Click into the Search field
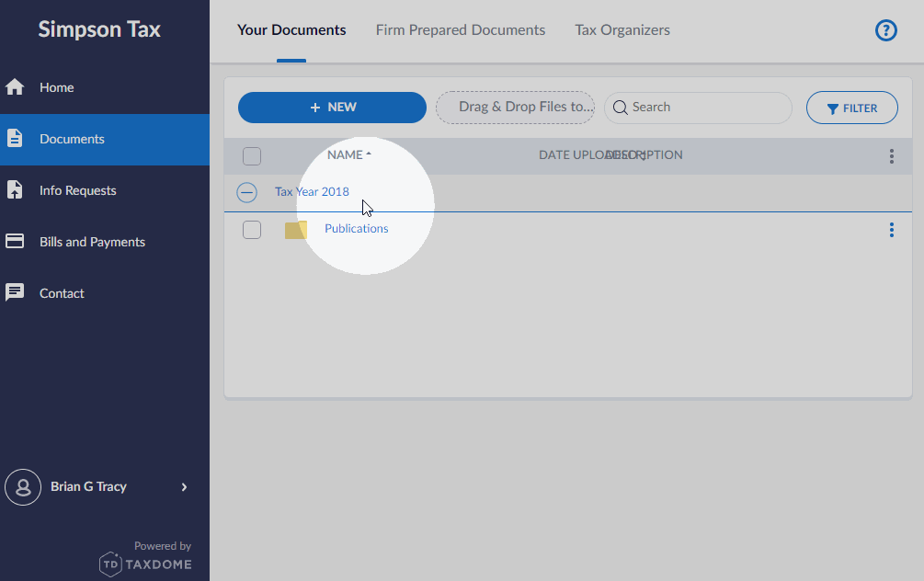This screenshot has width=924, height=581. [x=698, y=108]
